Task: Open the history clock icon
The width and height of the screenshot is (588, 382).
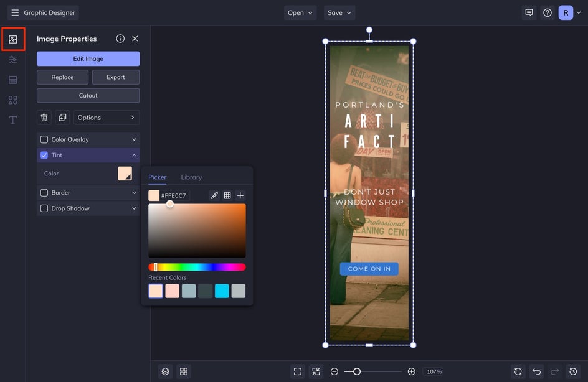Action: coord(573,371)
